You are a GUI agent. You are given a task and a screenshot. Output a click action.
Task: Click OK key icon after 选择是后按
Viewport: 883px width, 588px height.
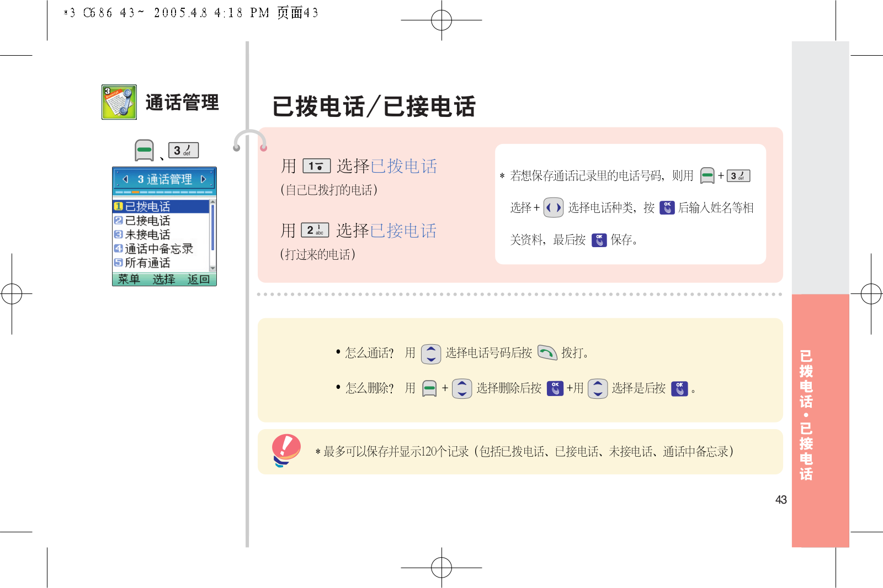point(680,389)
